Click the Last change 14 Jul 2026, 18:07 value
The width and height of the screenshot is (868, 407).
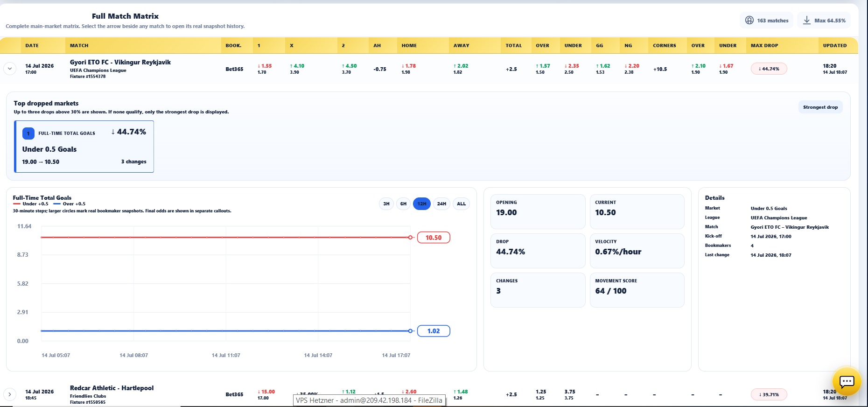pyautogui.click(x=770, y=255)
